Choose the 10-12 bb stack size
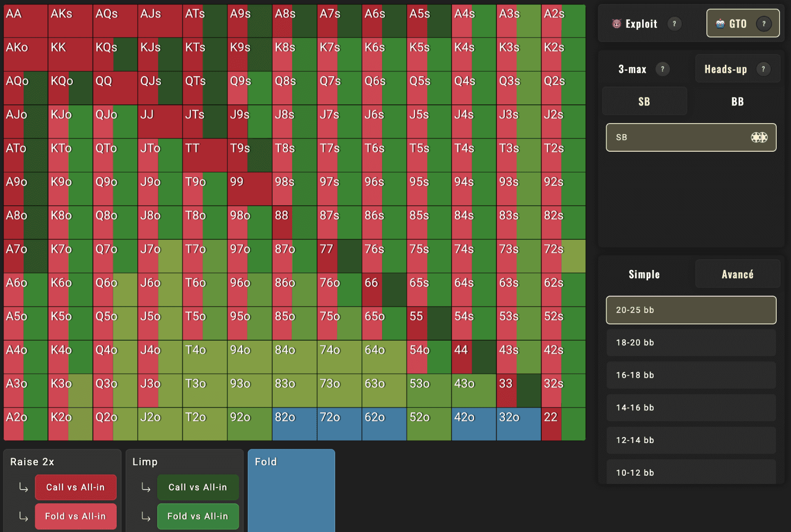Screen dimensions: 791x532 pyautogui.click(x=691, y=473)
